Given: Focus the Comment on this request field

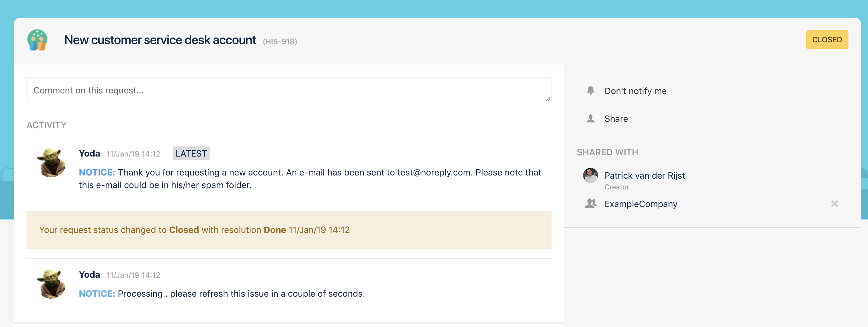Looking at the screenshot, I should [289, 90].
